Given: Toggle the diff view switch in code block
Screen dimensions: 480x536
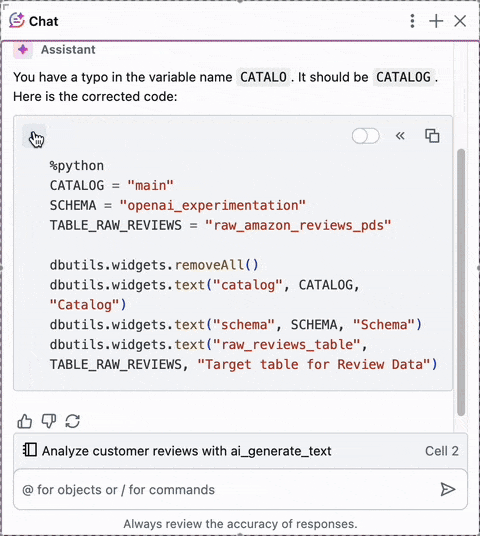Looking at the screenshot, I should pyautogui.click(x=365, y=136).
